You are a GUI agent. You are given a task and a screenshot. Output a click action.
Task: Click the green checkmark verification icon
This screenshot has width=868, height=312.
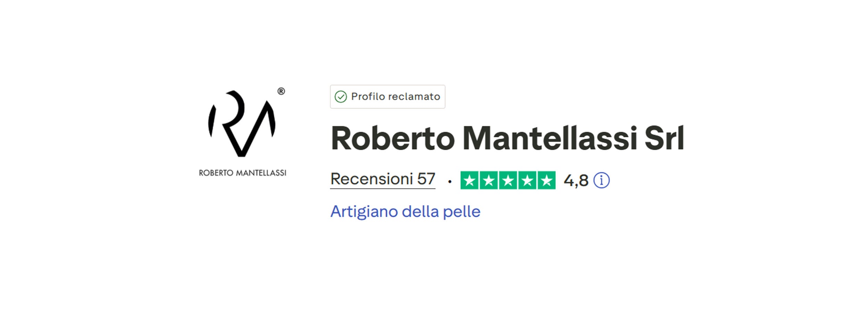tap(341, 97)
